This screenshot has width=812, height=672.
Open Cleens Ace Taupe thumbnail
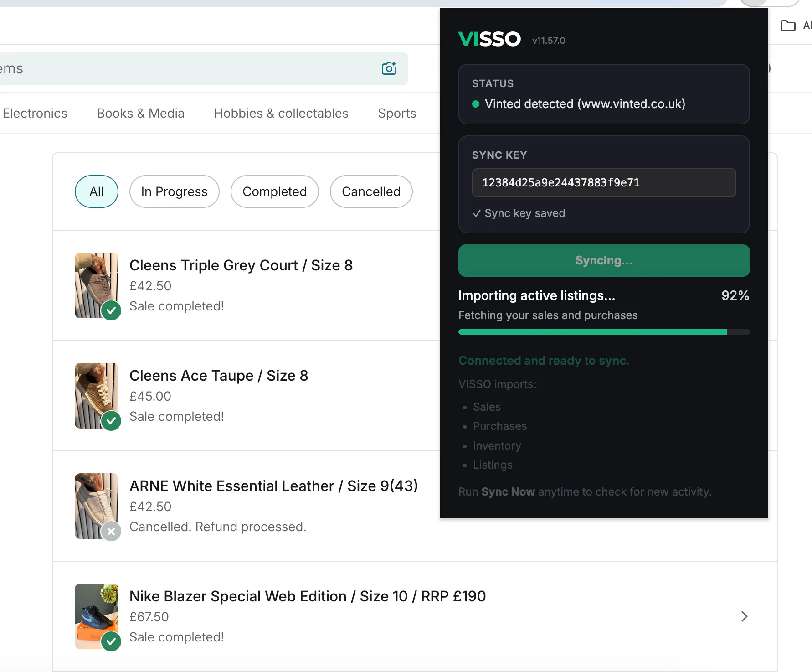[x=97, y=396]
